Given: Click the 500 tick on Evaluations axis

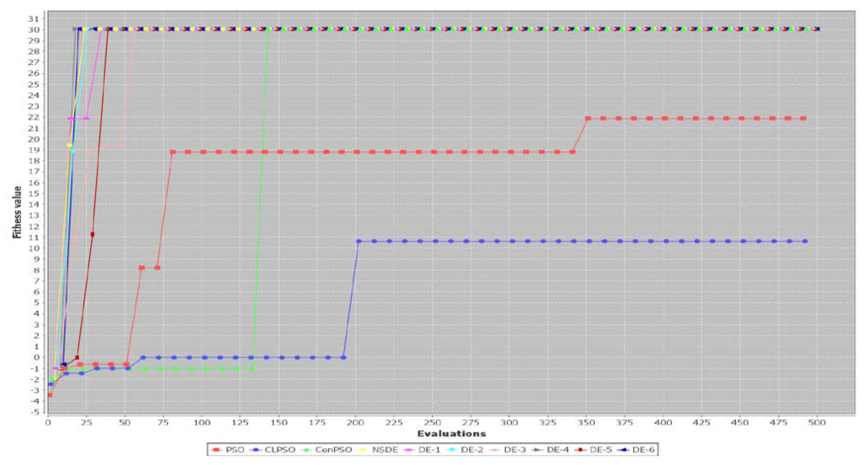Looking at the screenshot, I should pyautogui.click(x=817, y=423).
